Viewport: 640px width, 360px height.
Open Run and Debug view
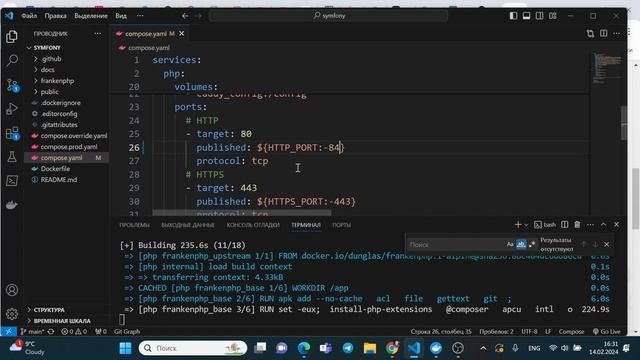pos(12,109)
